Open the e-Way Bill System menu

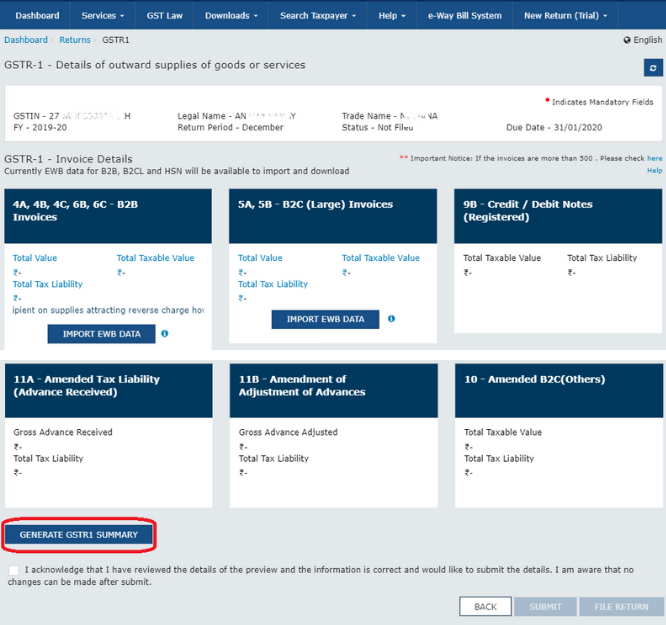464,16
